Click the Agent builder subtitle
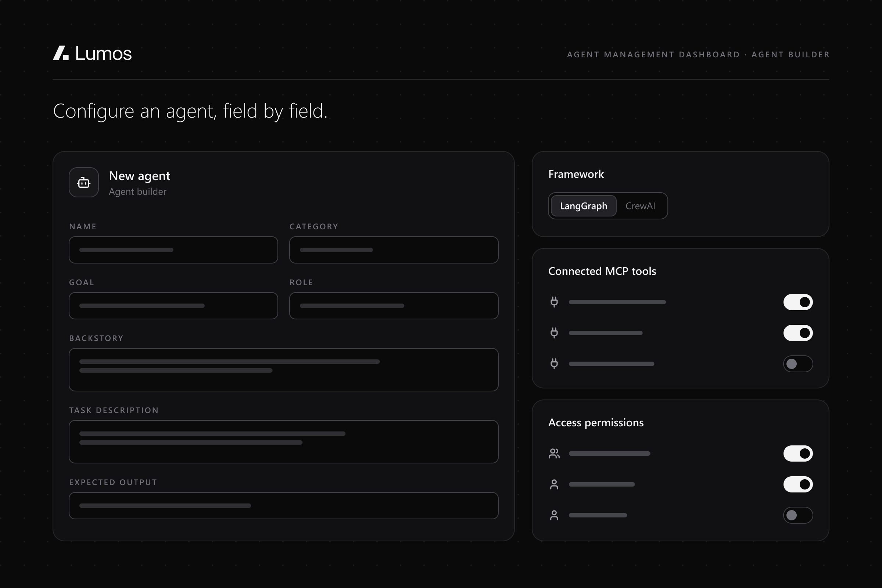 tap(137, 191)
